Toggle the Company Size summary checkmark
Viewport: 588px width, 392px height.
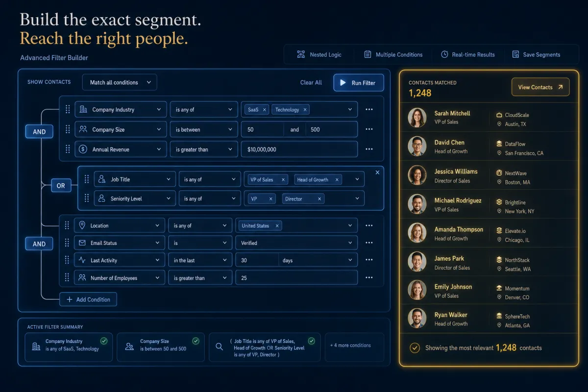(x=196, y=341)
